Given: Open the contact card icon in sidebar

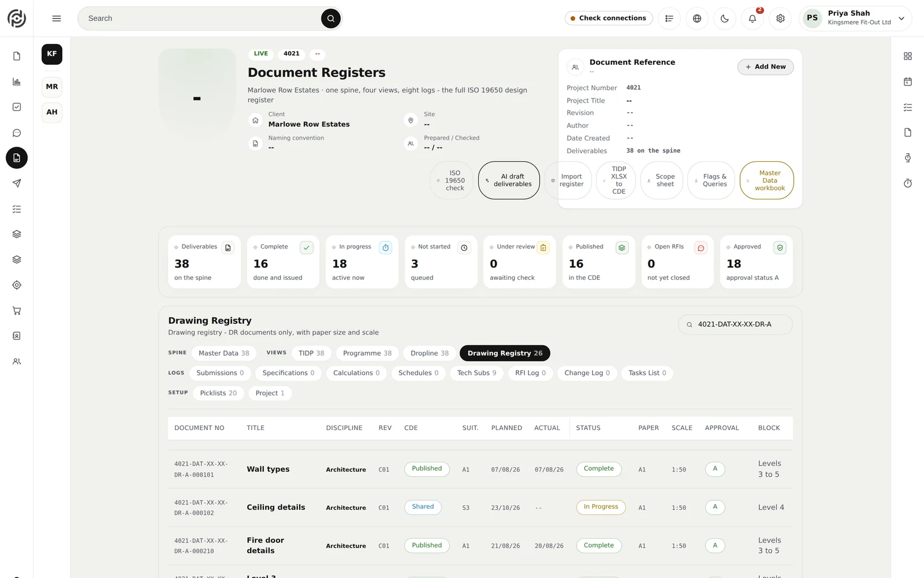Looking at the screenshot, I should (17, 336).
